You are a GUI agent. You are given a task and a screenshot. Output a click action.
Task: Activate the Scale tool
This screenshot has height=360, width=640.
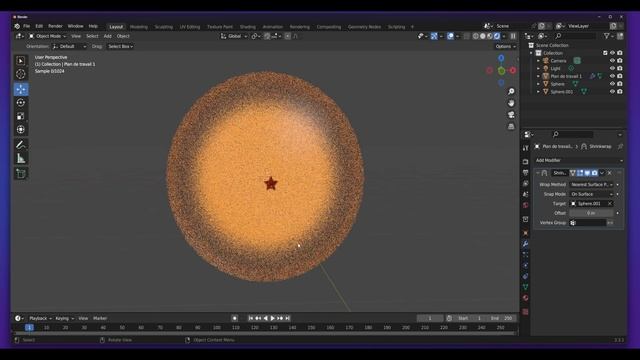[21, 116]
